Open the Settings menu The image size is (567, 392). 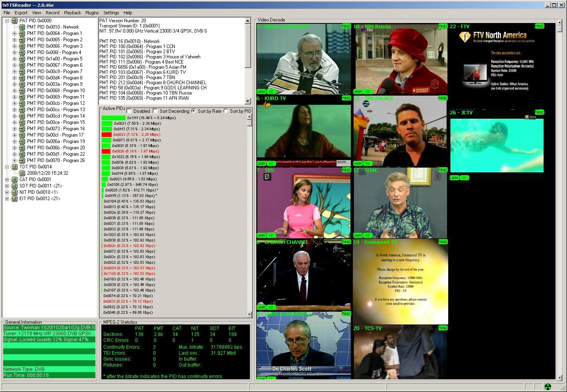(x=111, y=13)
